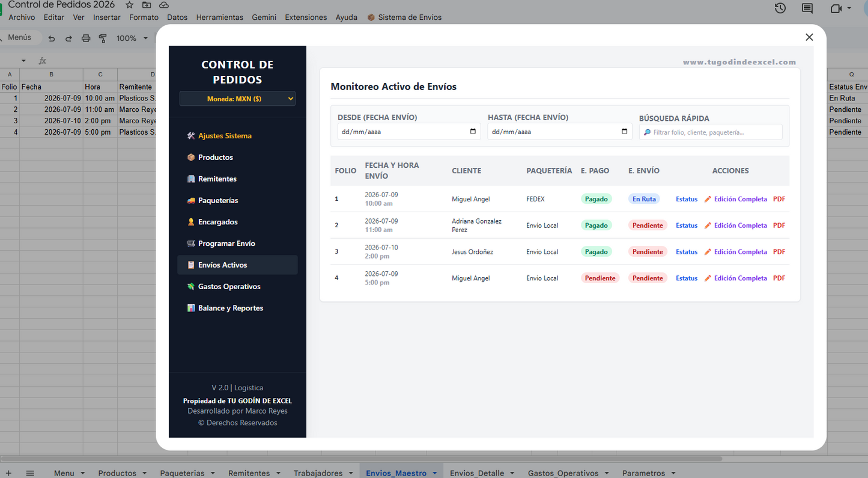
Task: Click Estatus link for folio 1
Action: click(x=687, y=199)
